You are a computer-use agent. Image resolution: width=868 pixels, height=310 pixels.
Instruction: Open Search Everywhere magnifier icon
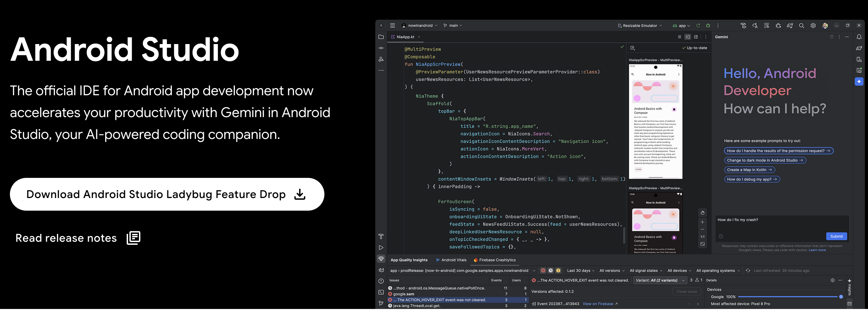tap(801, 26)
